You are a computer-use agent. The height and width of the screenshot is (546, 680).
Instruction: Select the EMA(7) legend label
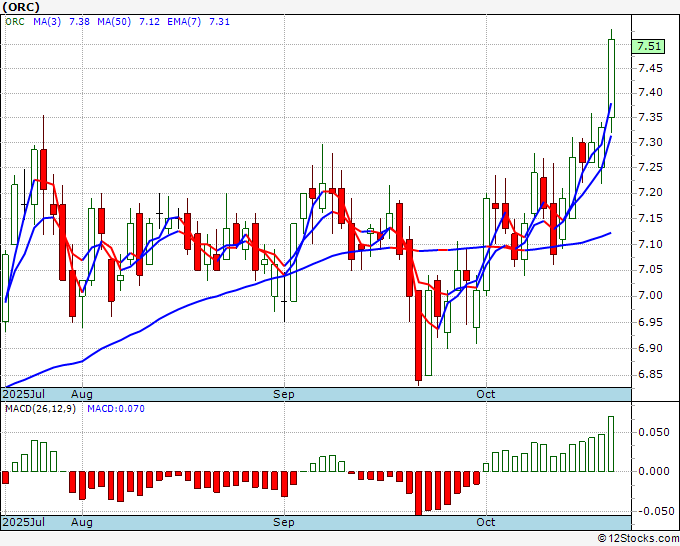point(184,22)
